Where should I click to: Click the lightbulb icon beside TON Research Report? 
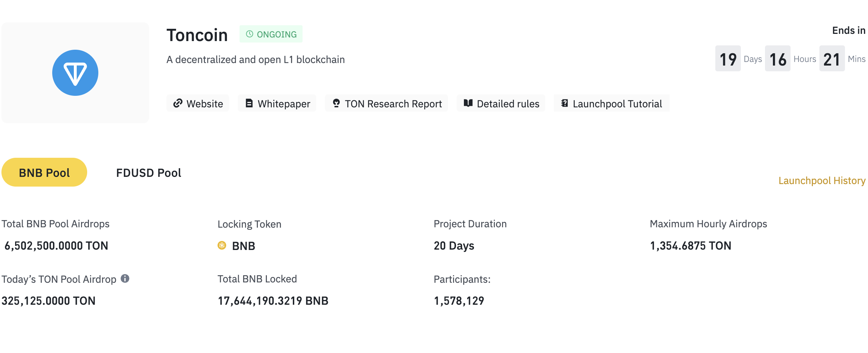point(336,103)
